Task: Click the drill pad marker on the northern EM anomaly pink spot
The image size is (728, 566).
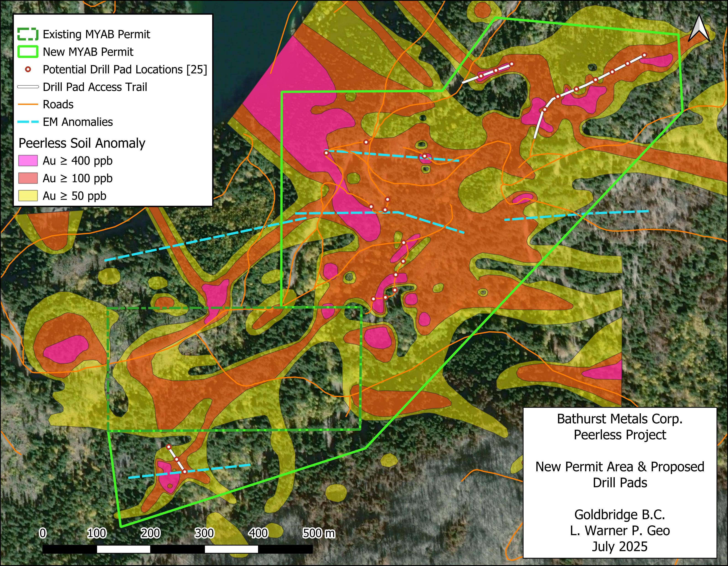Action: pyautogui.click(x=425, y=156)
